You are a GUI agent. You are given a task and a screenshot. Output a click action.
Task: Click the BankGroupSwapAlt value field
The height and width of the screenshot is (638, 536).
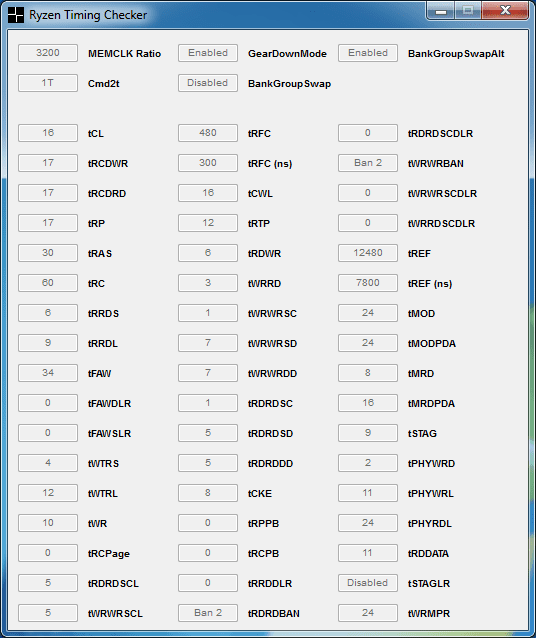368,53
